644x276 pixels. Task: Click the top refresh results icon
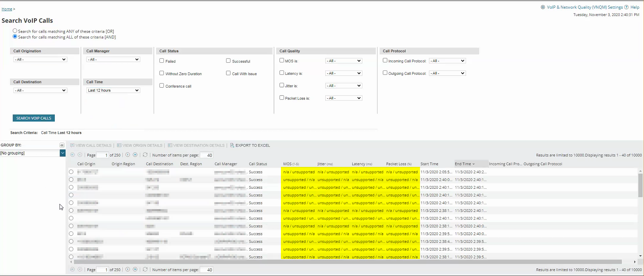tap(145, 155)
